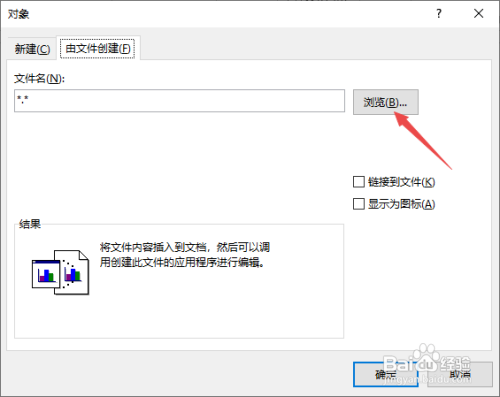Cancel the dialog with 取消 button
500x397 pixels.
(460, 374)
